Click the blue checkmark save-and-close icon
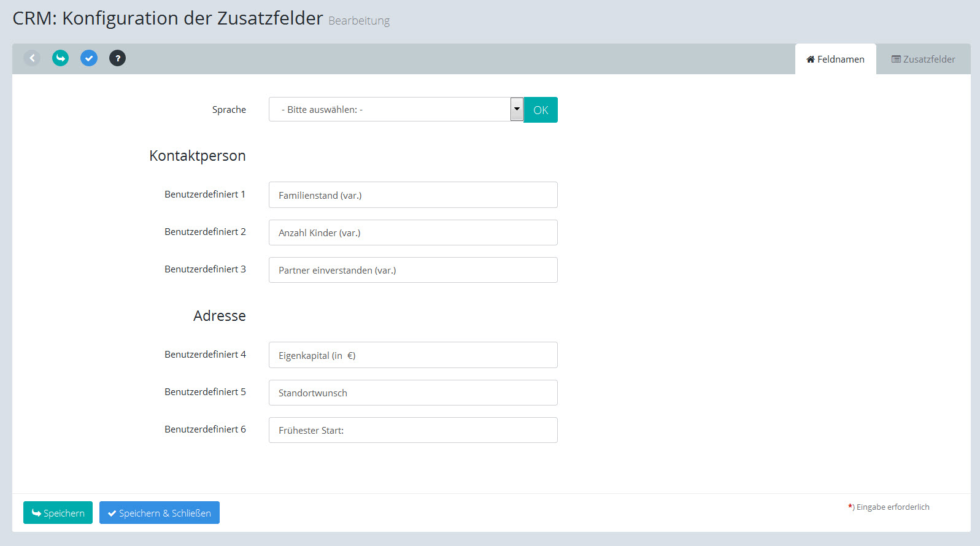The width and height of the screenshot is (980, 546). tap(89, 58)
